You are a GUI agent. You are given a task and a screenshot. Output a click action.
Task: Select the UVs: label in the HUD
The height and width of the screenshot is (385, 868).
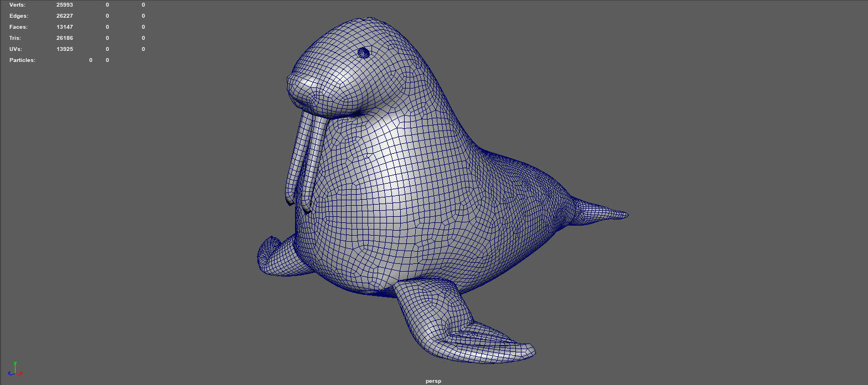click(x=16, y=49)
